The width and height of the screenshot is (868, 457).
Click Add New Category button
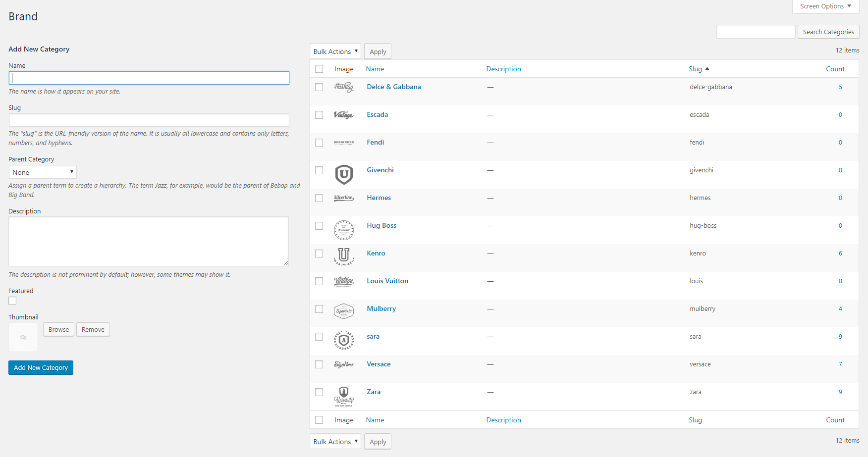coord(41,367)
